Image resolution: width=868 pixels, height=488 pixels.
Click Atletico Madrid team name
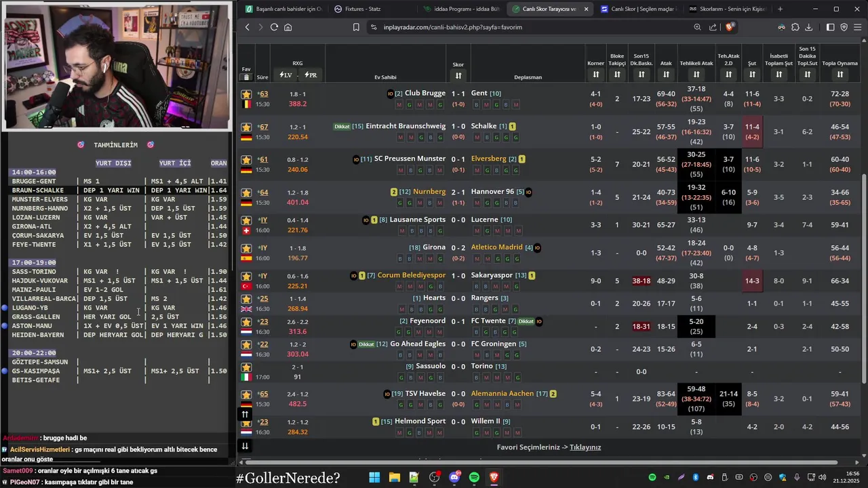point(497,247)
